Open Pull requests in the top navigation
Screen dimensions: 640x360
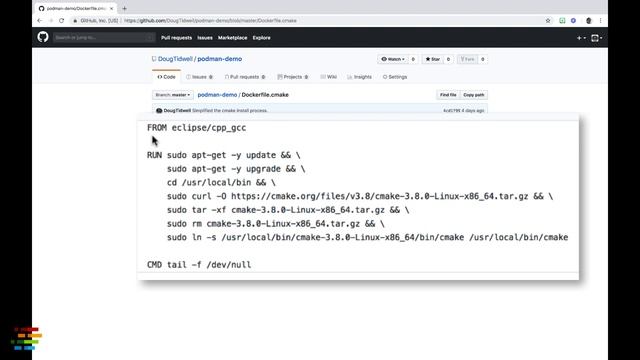tap(176, 38)
